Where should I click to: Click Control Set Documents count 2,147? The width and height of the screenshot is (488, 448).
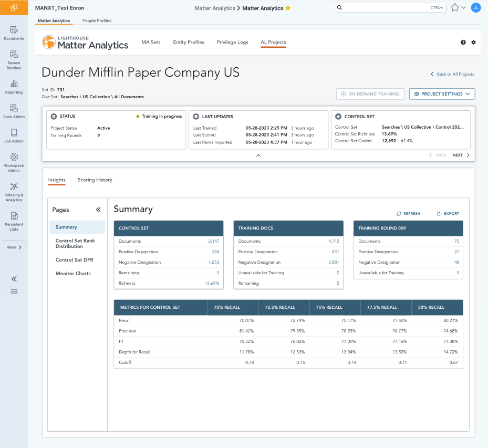coord(213,241)
